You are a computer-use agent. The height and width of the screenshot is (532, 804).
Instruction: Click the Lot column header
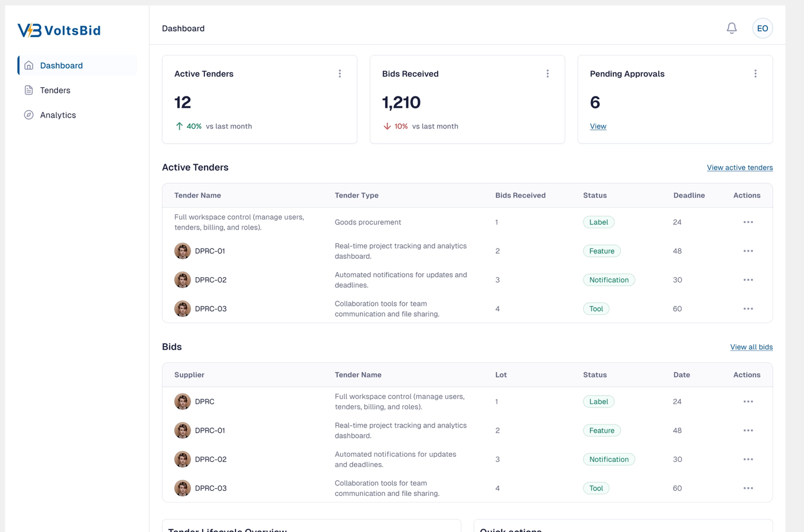click(x=501, y=375)
